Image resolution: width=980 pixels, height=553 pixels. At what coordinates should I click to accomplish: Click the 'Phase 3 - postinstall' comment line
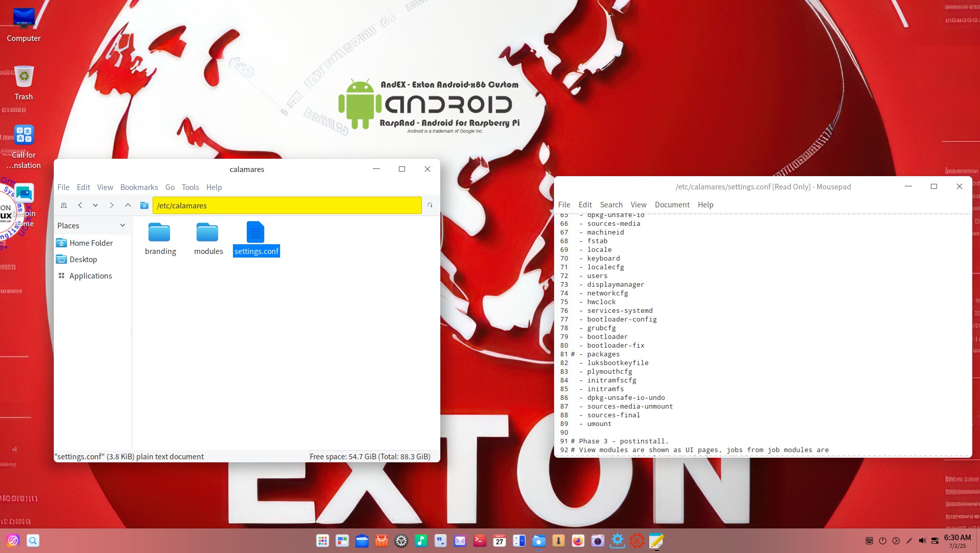click(620, 441)
